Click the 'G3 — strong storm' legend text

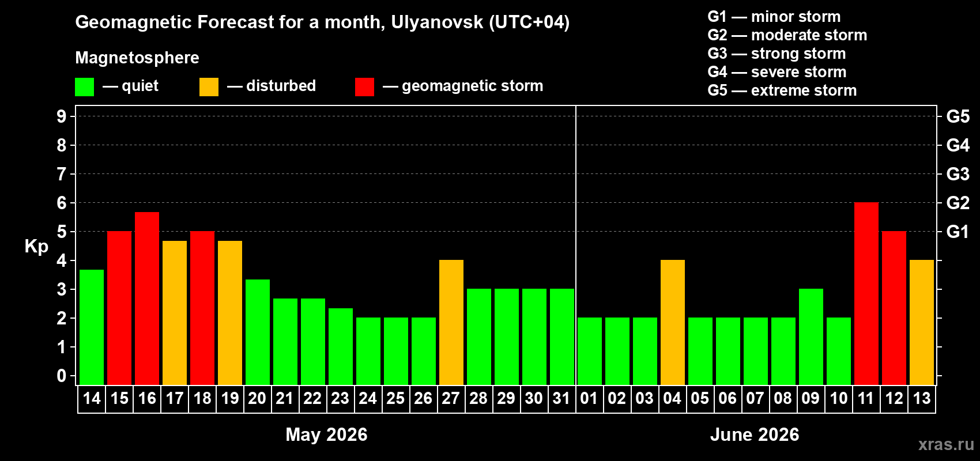coord(777,54)
